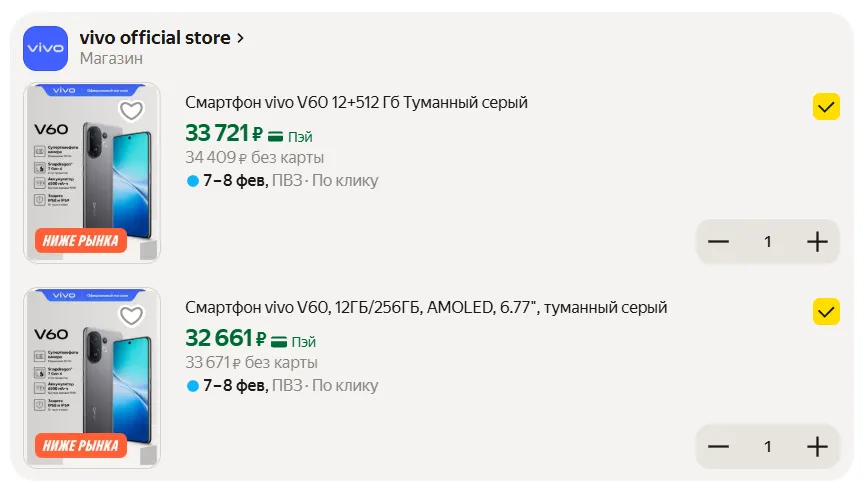Open the vivo official store page
This screenshot has height=488, width=862.
pyautogui.click(x=155, y=38)
